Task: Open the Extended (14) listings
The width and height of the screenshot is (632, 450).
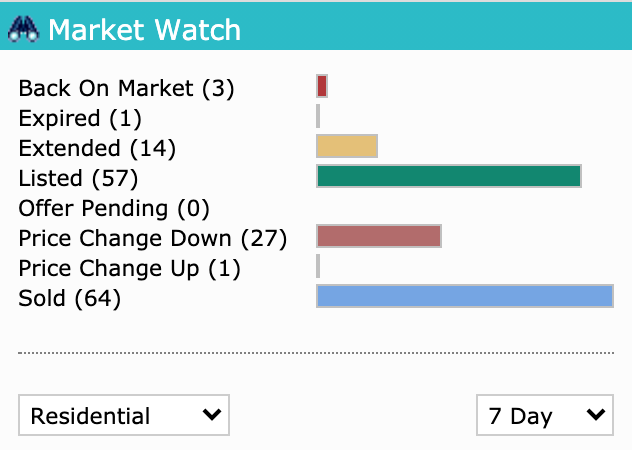Action: (97, 148)
